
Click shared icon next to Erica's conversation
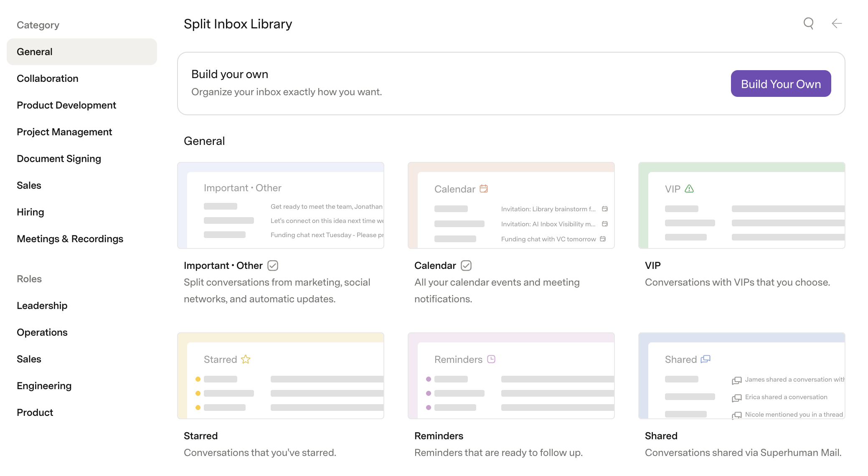737,398
